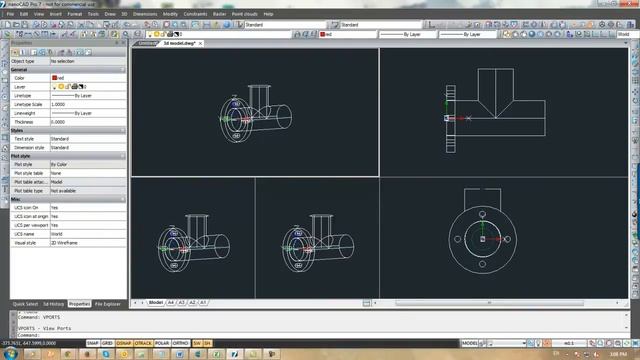Switch to the 3d model.dwg document tab

(179, 43)
